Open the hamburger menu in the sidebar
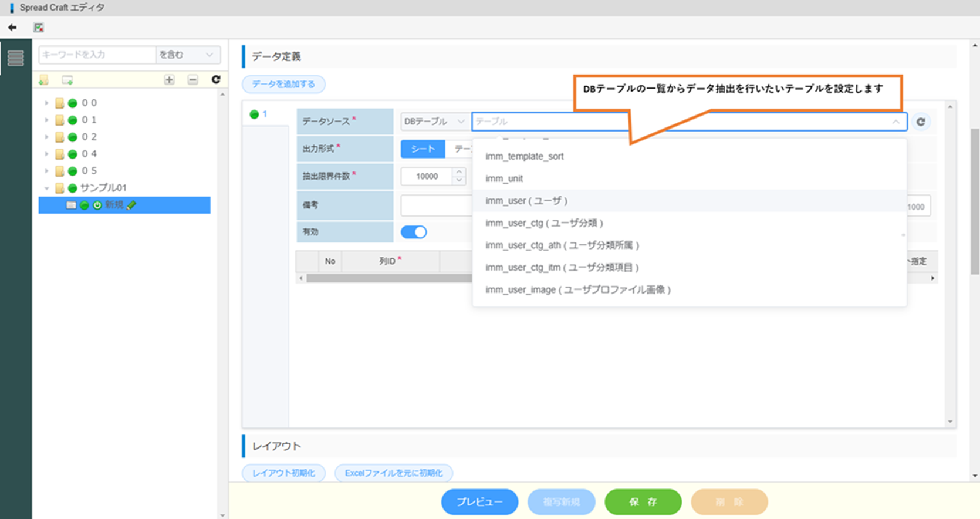The height and width of the screenshot is (519, 980). click(x=16, y=58)
